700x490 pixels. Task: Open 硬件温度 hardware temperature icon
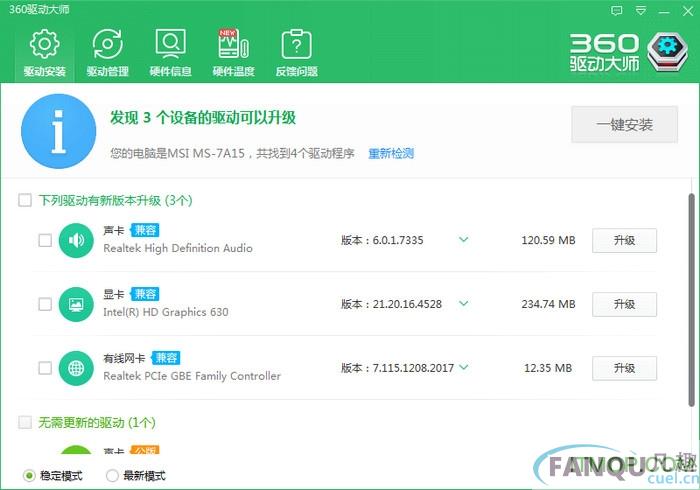pyautogui.click(x=233, y=52)
